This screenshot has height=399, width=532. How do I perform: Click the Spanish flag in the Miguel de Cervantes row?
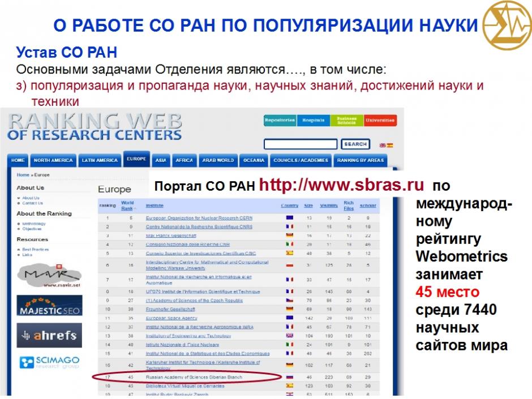(x=289, y=386)
